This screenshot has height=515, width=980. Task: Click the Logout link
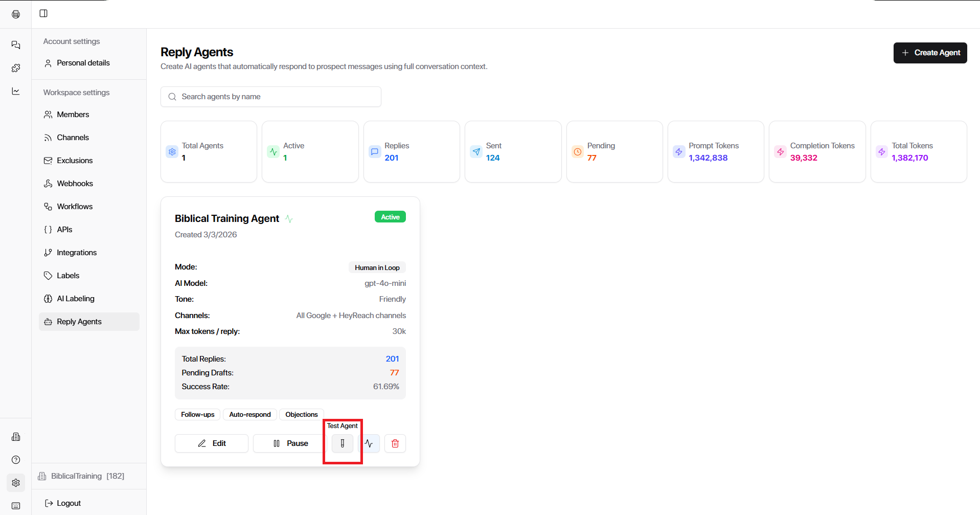point(69,503)
